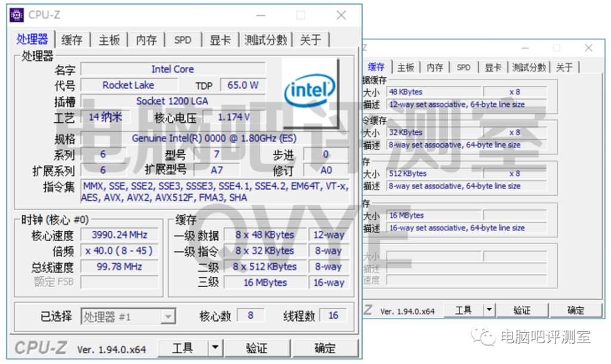Switch to the SPD tab
The height and width of the screenshot is (364, 611).
(183, 39)
